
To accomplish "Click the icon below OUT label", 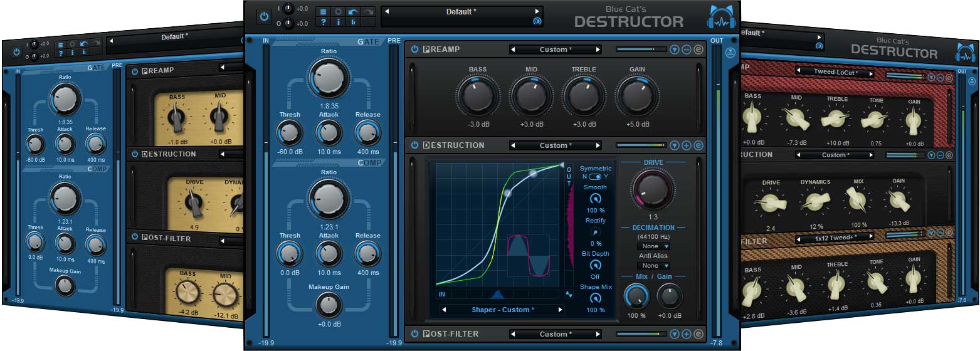I will 730,53.
